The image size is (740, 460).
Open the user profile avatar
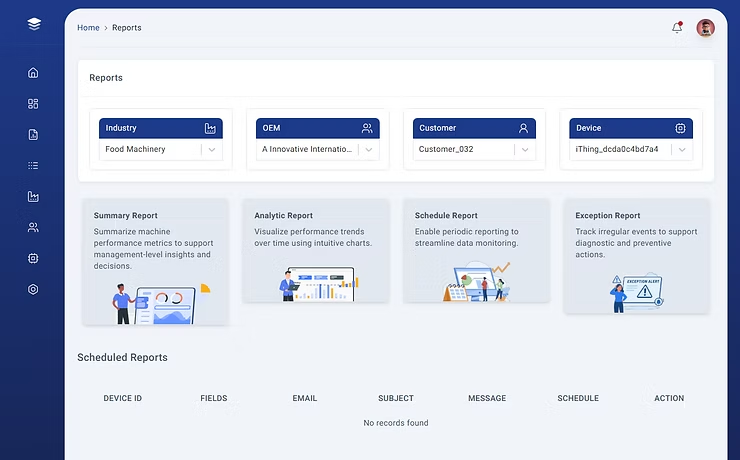[705, 28]
